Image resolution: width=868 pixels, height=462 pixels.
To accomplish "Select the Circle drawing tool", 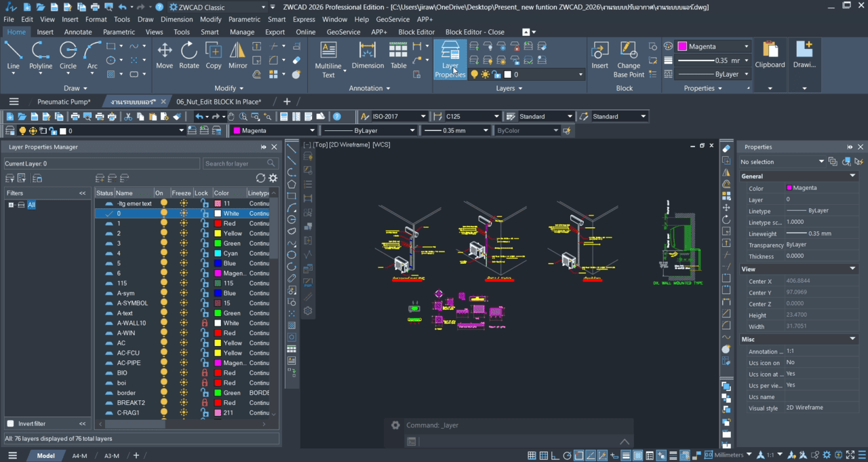I will point(68,56).
